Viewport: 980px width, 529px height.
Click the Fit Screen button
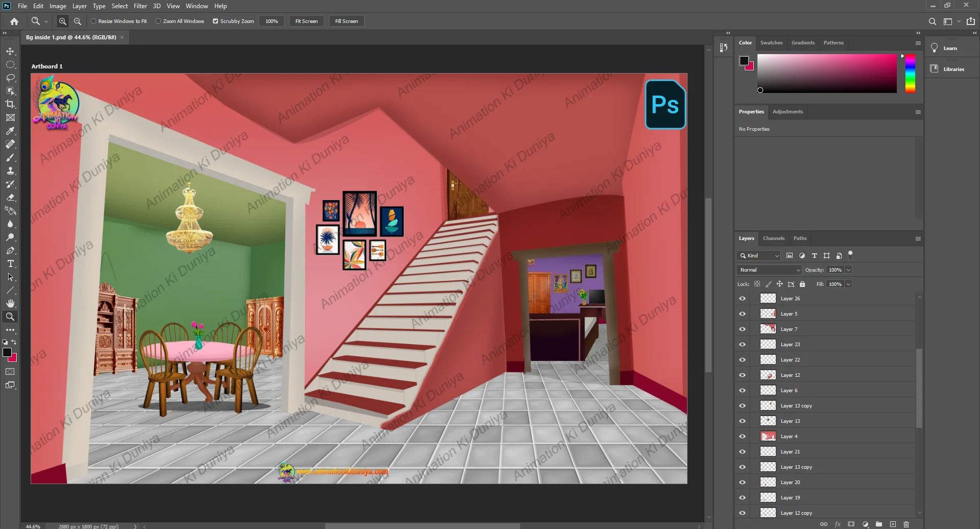tap(306, 21)
